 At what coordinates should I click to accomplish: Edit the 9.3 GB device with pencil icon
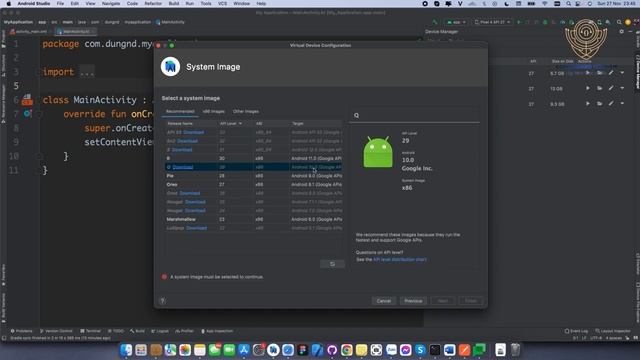(x=611, y=104)
